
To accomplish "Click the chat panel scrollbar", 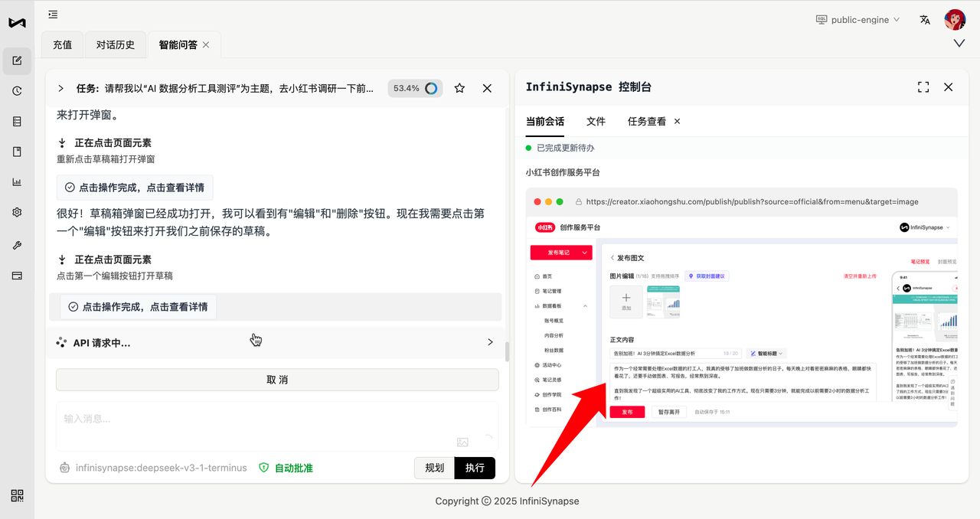I will pos(506,351).
